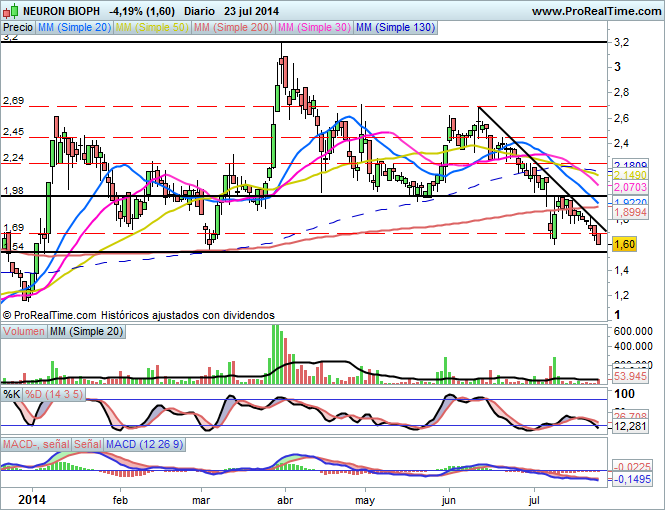Select the pink MM (Simple 30) indicator label

tap(314, 28)
